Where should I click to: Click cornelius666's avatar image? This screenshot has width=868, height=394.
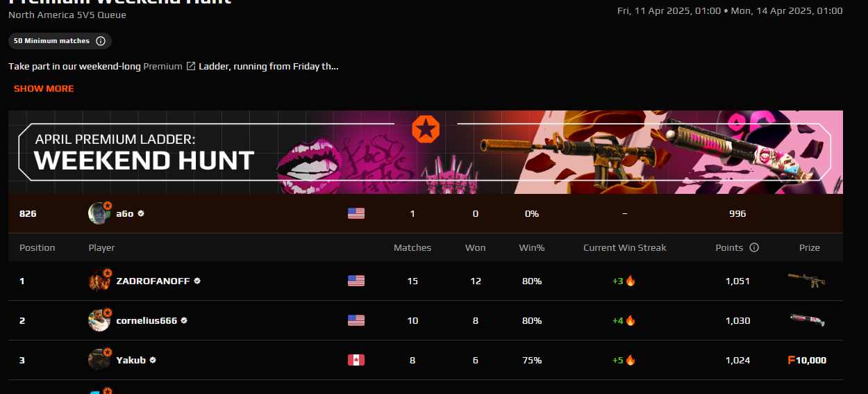tap(99, 320)
